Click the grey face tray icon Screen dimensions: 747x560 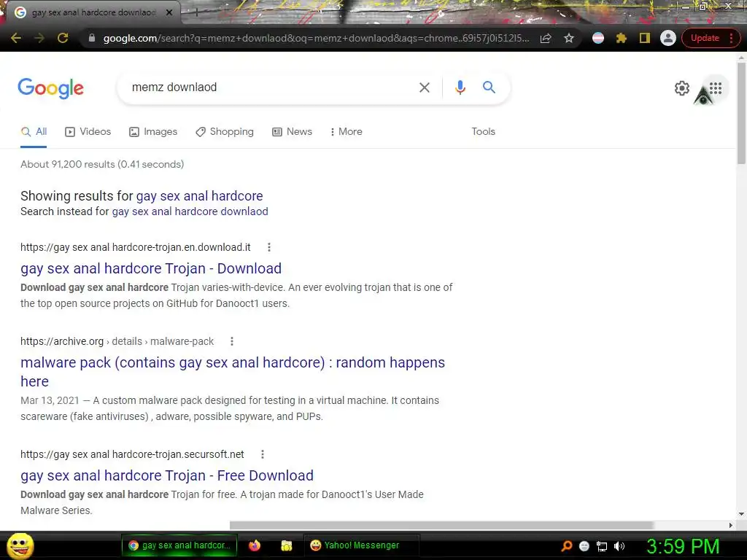(x=584, y=546)
